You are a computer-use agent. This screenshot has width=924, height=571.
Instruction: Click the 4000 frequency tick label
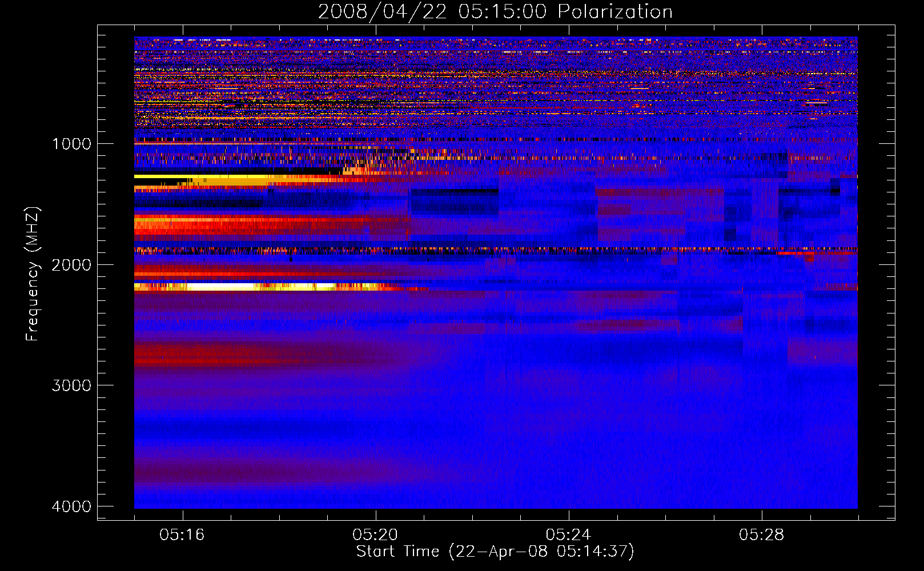point(71,506)
